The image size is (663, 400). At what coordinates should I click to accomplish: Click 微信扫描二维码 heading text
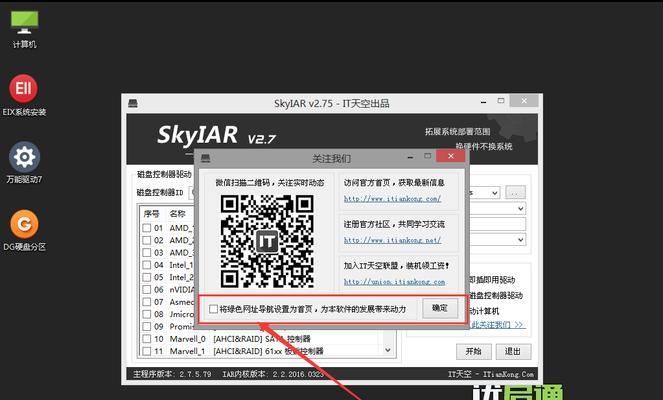(x=270, y=183)
